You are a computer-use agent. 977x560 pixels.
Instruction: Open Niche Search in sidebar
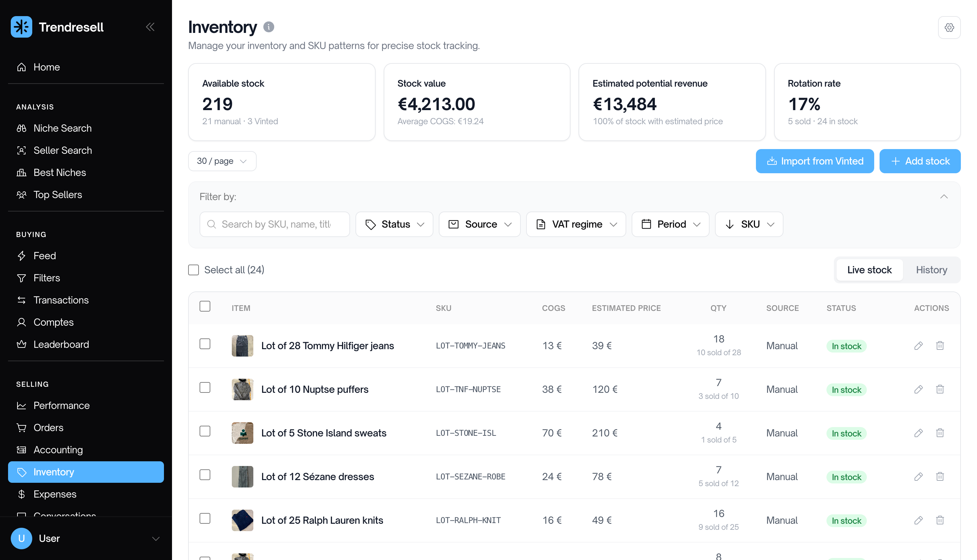pyautogui.click(x=86, y=128)
